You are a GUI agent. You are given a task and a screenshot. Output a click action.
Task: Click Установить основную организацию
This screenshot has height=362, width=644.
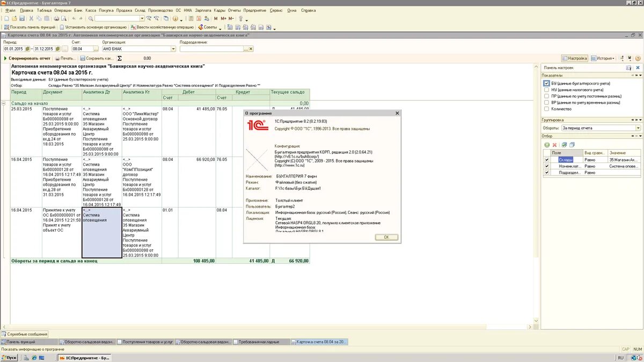[93, 27]
